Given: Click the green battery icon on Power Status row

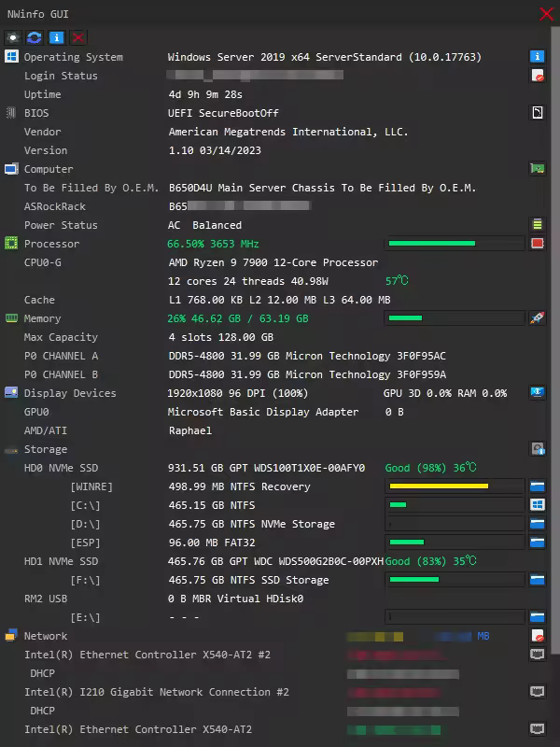Looking at the screenshot, I should pos(537,225).
